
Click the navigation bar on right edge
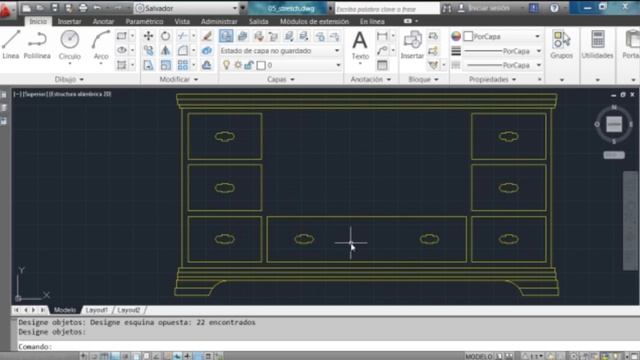pyautogui.click(x=631, y=220)
